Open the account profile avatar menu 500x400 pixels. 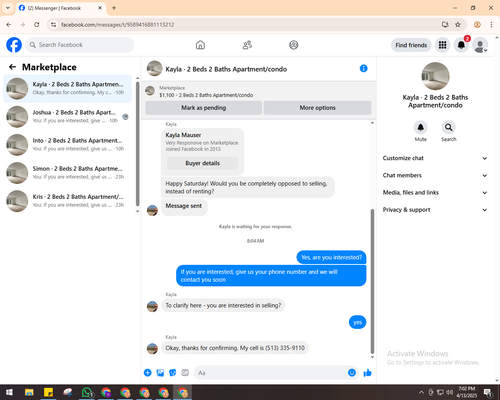(480, 45)
